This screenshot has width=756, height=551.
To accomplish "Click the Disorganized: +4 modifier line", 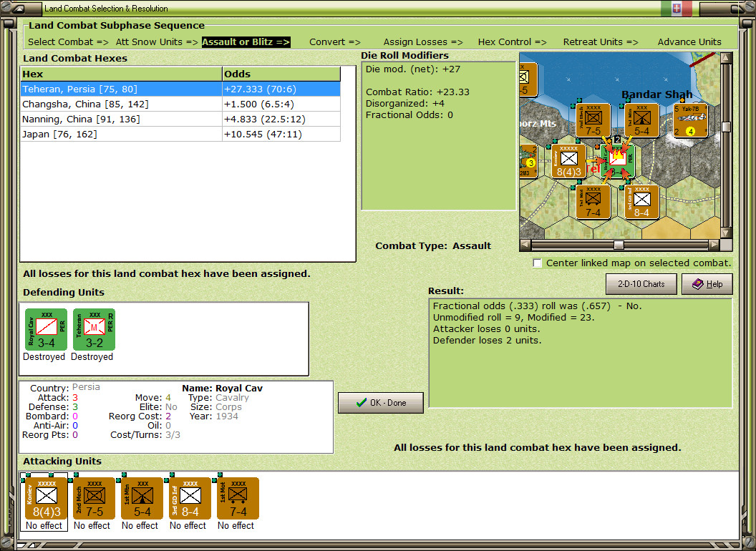I will tap(405, 104).
